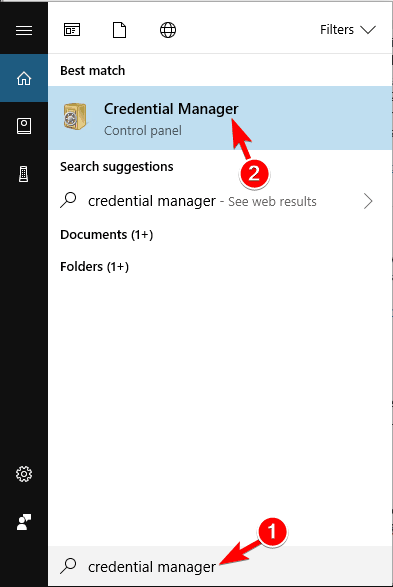Screen dimensions: 393x587
Task: Open the Settings gear icon
Action: click(x=24, y=474)
